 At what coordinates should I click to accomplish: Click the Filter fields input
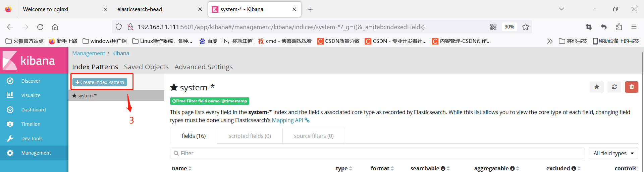pos(377,153)
